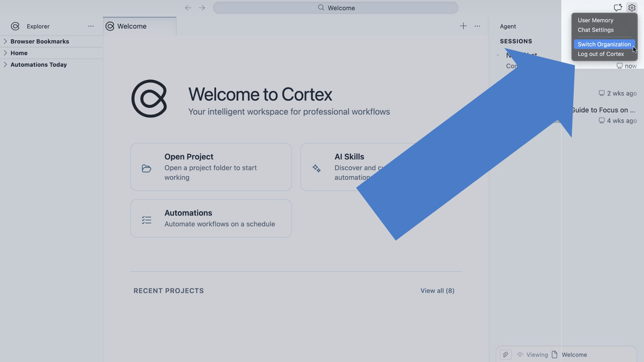Click the large Cortex logo on welcome page
Viewport: 644px width, 362px height.
(x=149, y=99)
